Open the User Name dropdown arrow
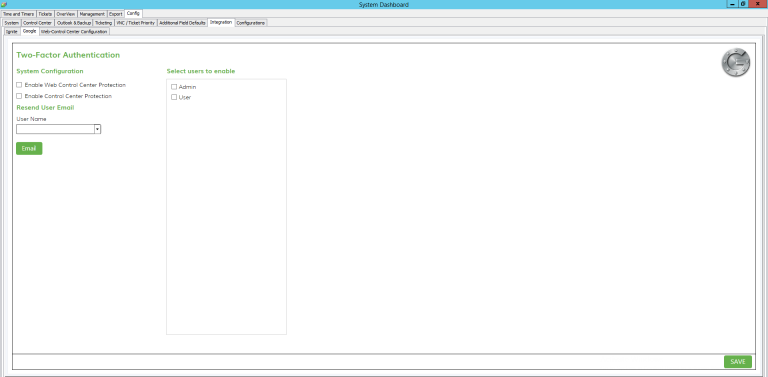Image resolution: width=768 pixels, height=377 pixels. tap(97, 129)
